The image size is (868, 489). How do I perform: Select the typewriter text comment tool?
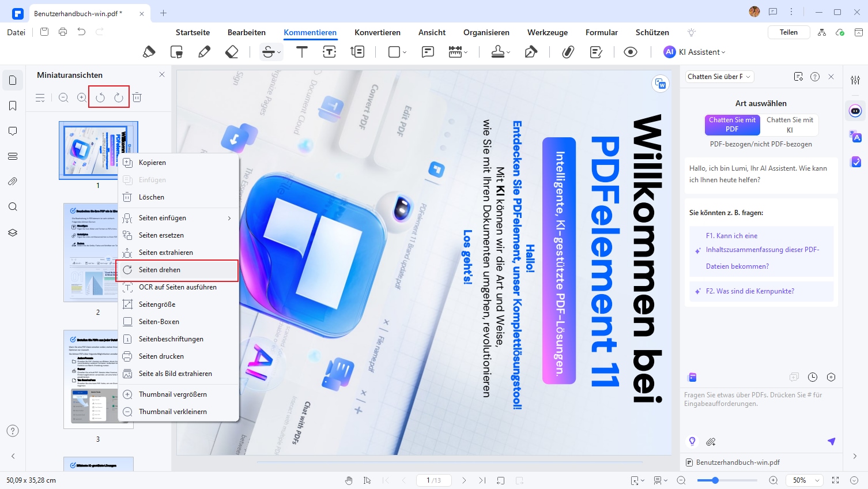click(x=301, y=52)
